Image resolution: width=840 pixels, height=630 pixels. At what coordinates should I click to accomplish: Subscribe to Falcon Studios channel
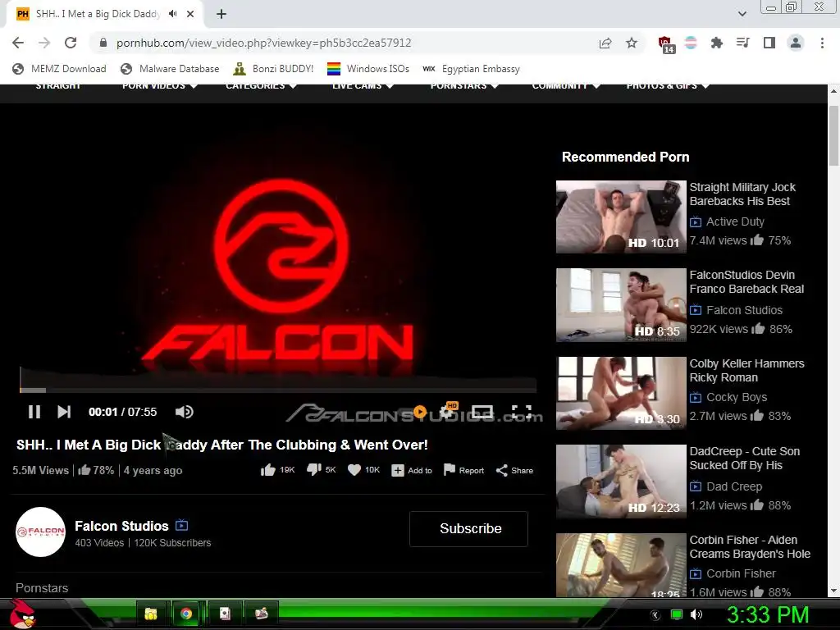coord(468,529)
